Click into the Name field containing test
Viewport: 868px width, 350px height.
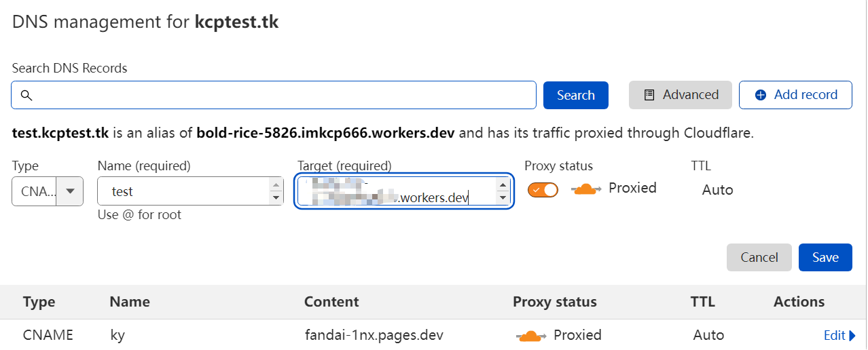[x=183, y=191]
